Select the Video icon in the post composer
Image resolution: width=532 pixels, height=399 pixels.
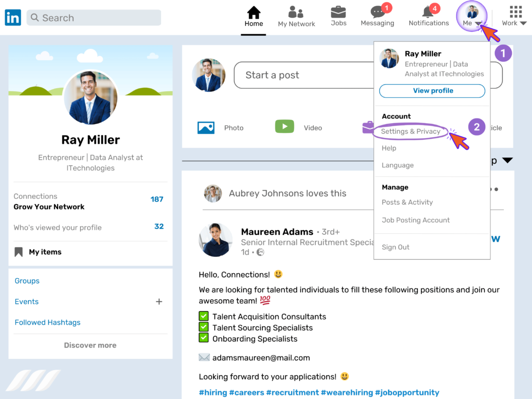tap(284, 126)
